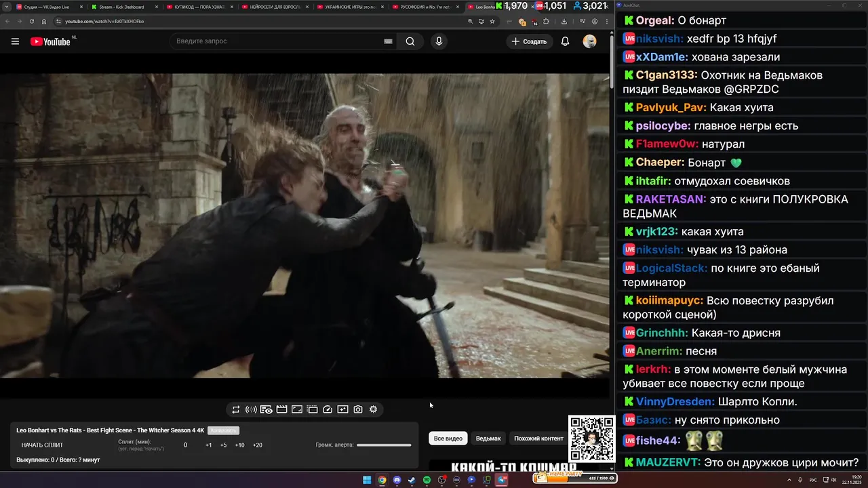Click the +5 split minutes button
This screenshot has height=488, width=868.
pyautogui.click(x=223, y=445)
